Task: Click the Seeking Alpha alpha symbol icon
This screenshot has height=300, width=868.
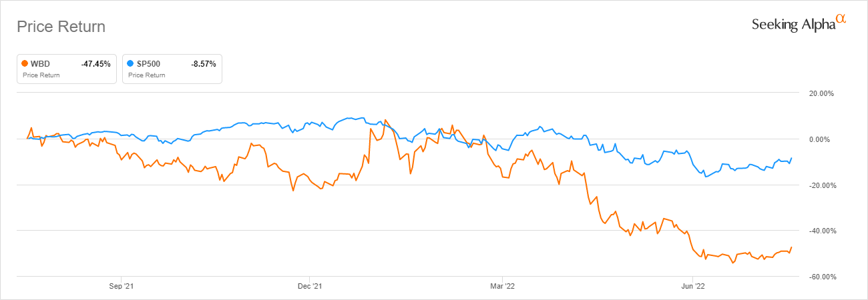Action: pos(841,20)
